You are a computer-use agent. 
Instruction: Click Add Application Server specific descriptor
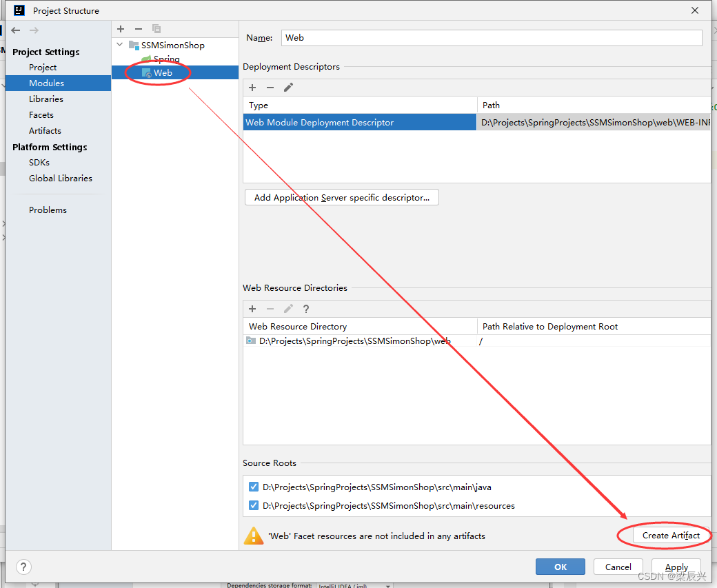341,198
